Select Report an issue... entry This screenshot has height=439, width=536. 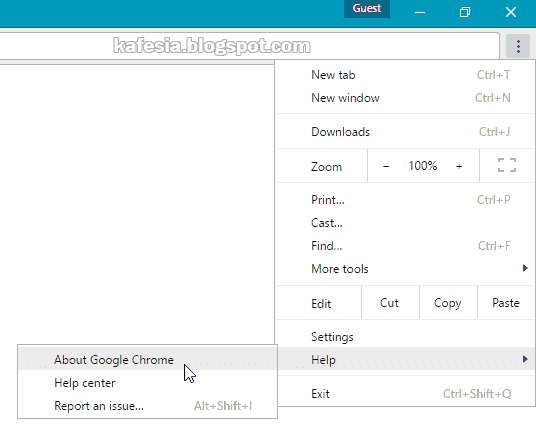(x=147, y=406)
